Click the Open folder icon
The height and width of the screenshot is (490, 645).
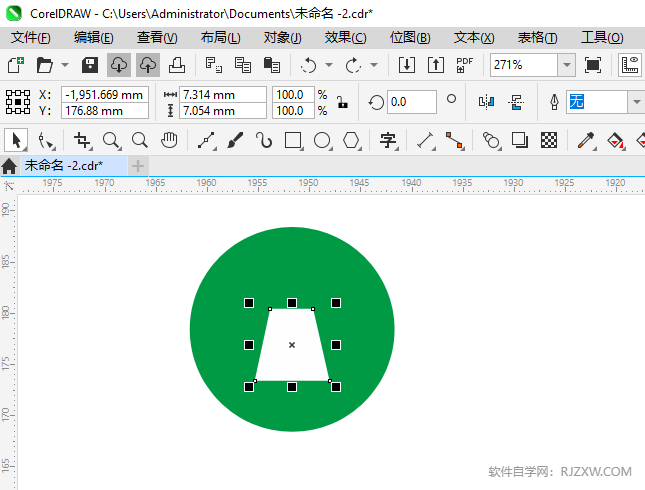44,65
